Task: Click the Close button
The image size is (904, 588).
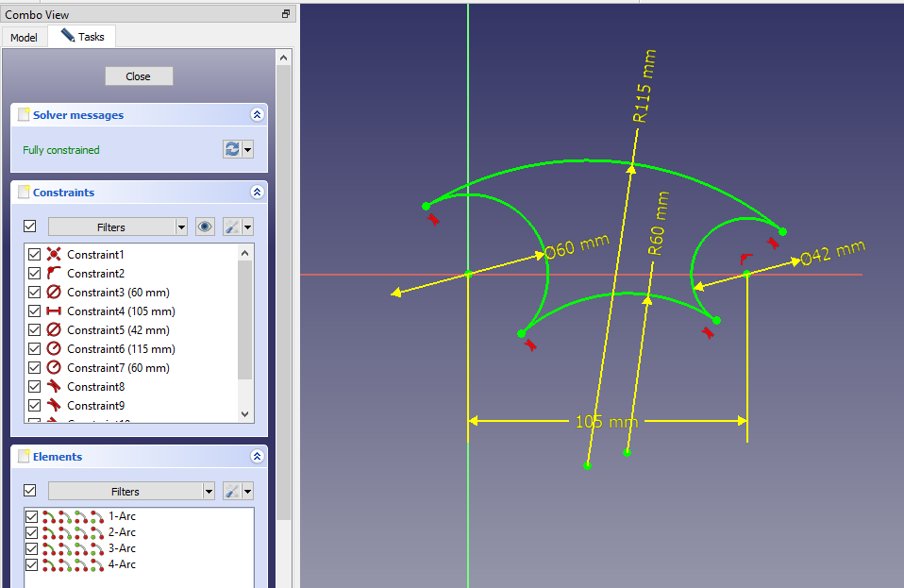Action: [138, 76]
